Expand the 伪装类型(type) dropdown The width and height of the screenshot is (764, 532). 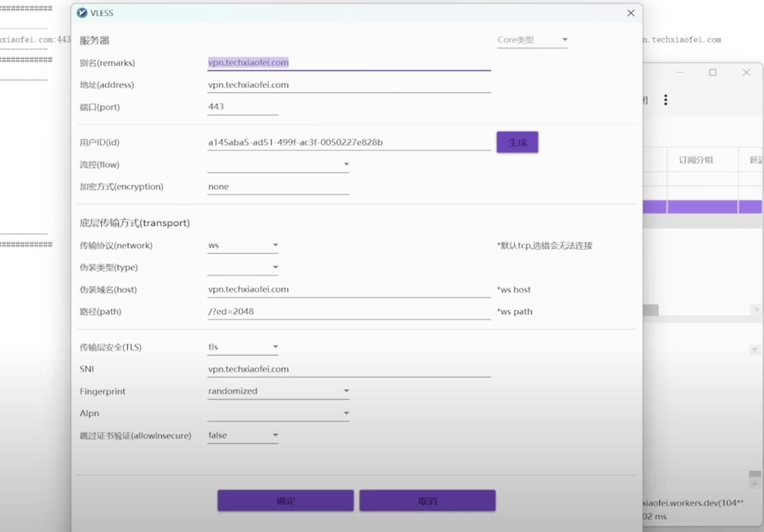tap(243, 267)
